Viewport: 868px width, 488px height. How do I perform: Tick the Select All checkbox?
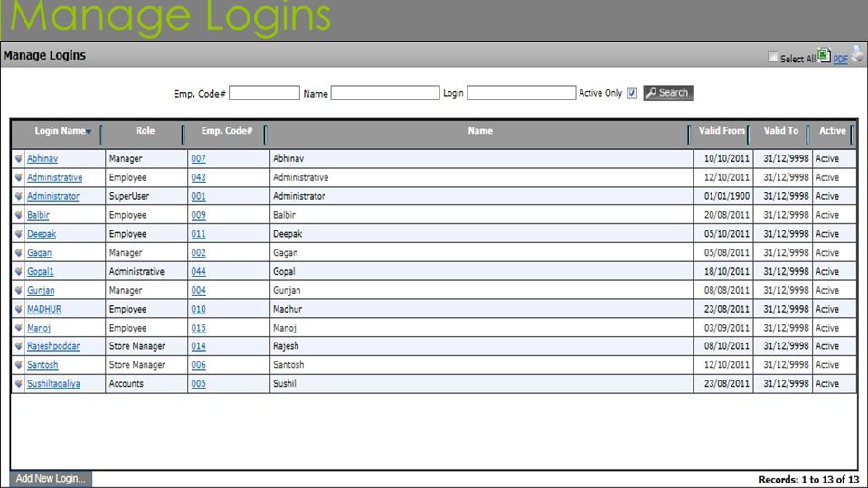click(x=773, y=57)
